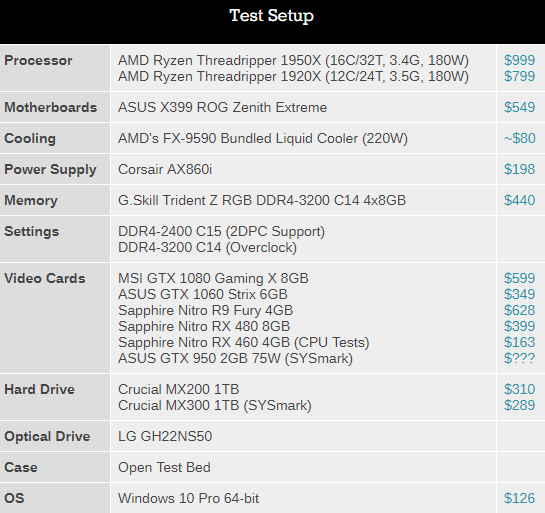Open the $289 Crucial MX300 price link
Viewport: 545px width, 513px height.
pos(519,405)
